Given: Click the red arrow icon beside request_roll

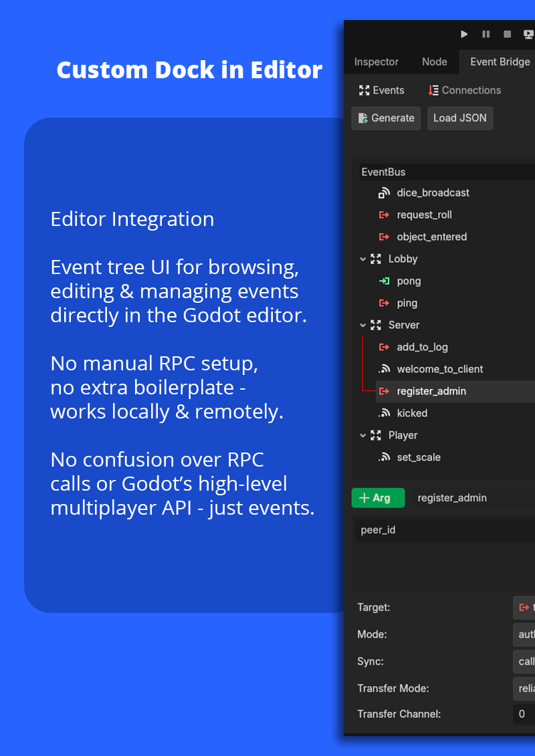Looking at the screenshot, I should tap(384, 215).
